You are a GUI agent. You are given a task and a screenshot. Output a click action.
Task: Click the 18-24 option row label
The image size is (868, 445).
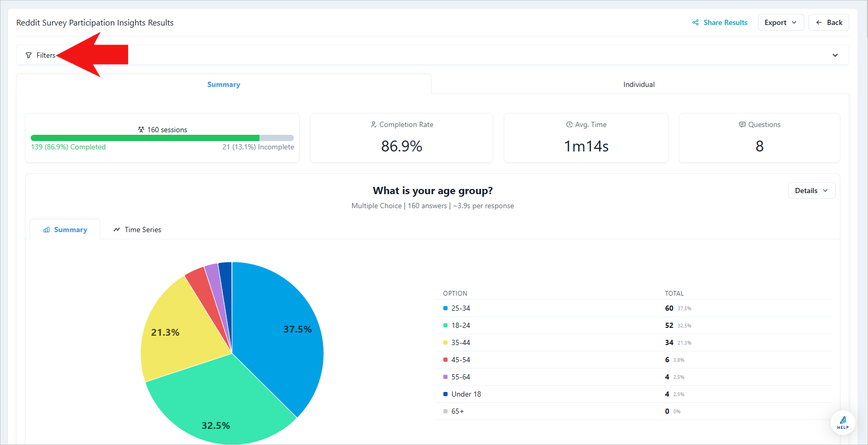point(461,325)
